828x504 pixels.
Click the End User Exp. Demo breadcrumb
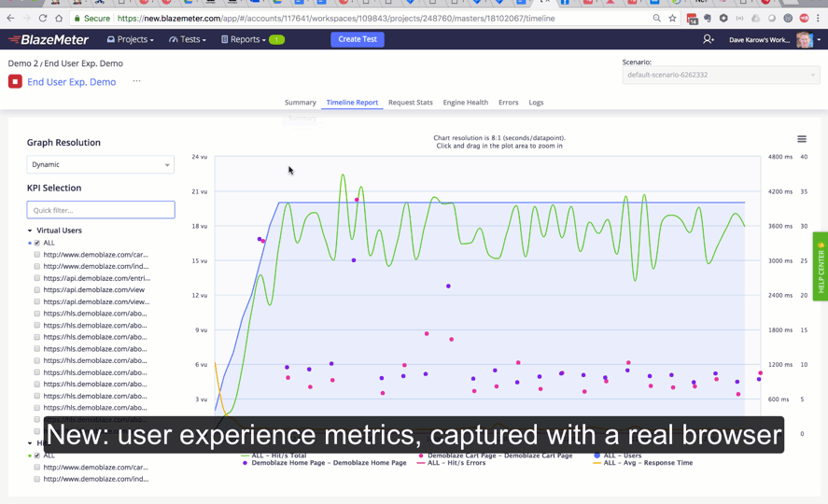83,63
